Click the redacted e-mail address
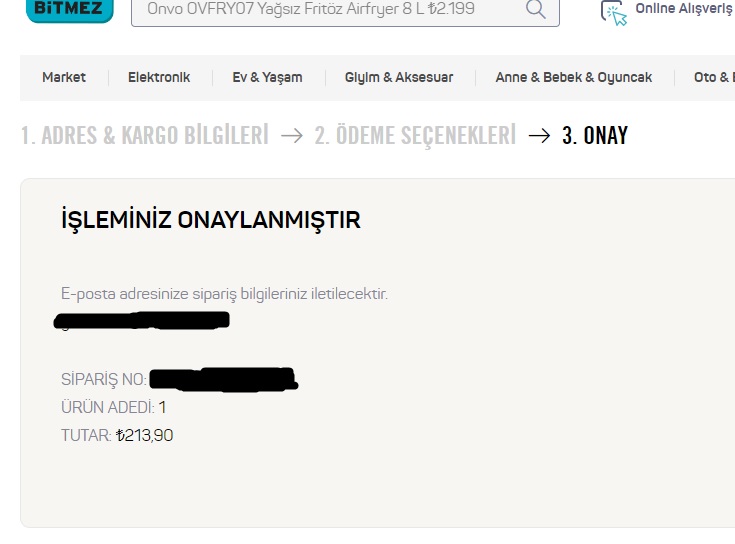Screen dimensions: 735x544 142,320
